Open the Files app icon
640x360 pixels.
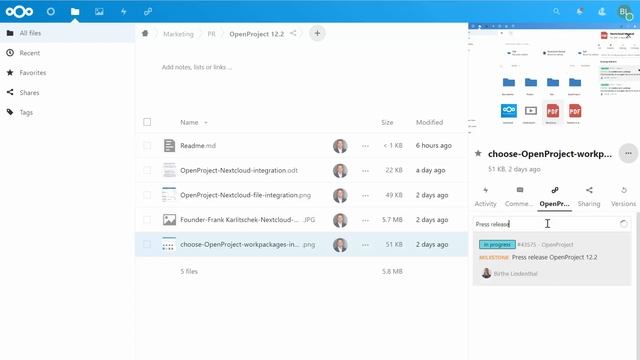tap(75, 11)
